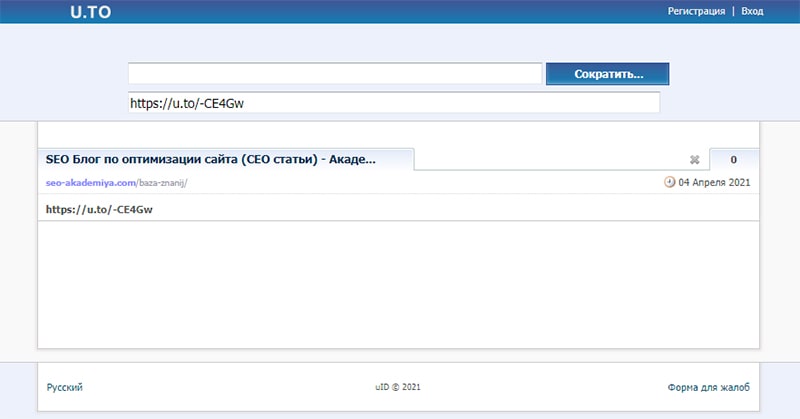Click the blank strip above the link title
This screenshot has height=419, width=800.
(x=398, y=134)
